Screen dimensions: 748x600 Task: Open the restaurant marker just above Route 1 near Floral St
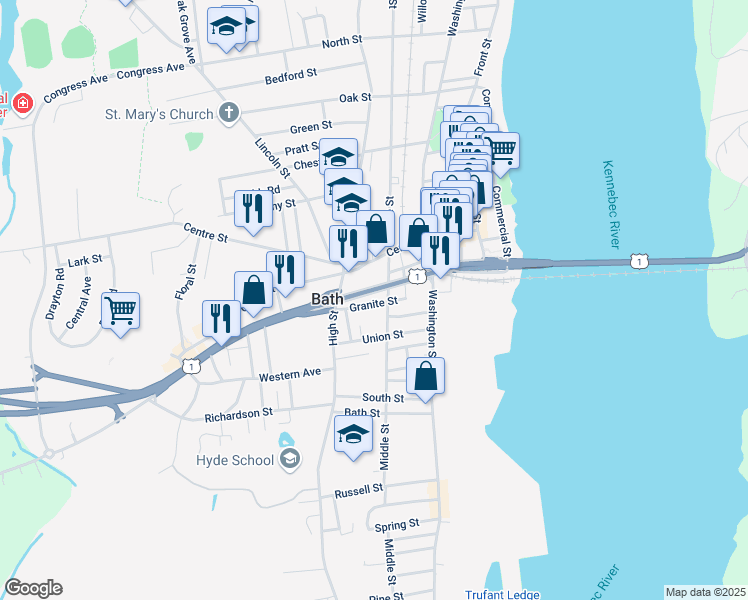click(x=221, y=322)
